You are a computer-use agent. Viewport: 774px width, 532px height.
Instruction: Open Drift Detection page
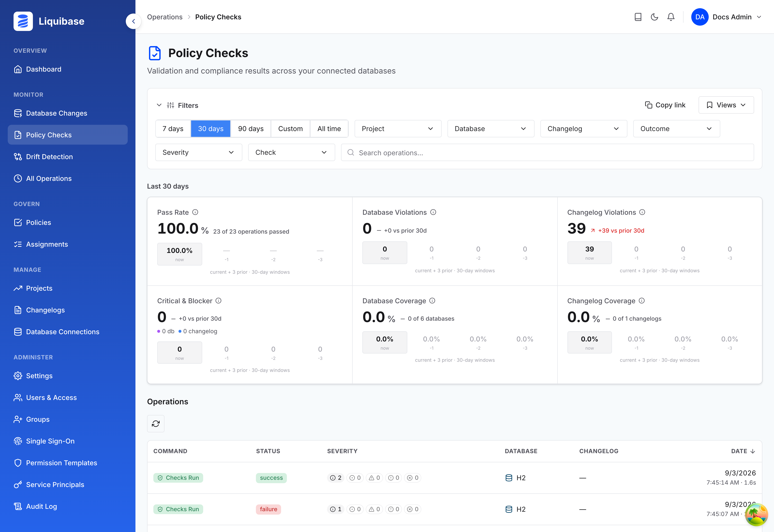point(68,157)
